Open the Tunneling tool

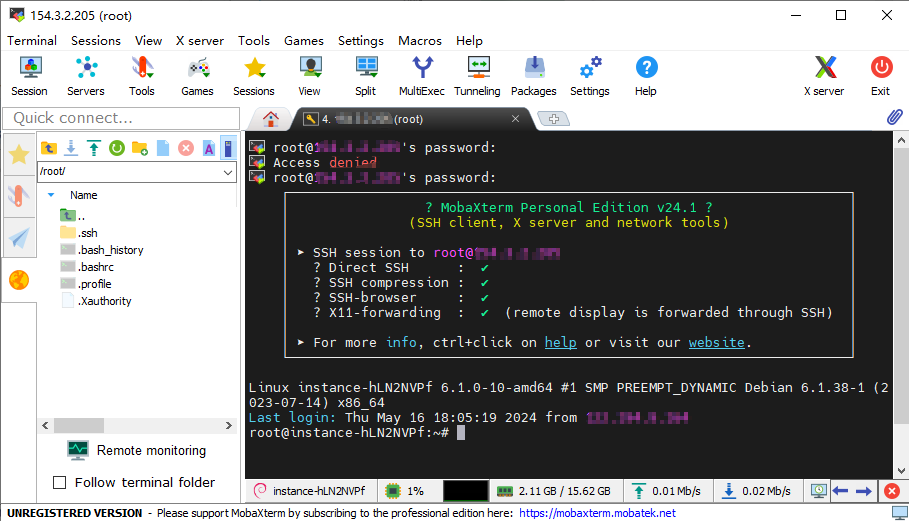477,75
